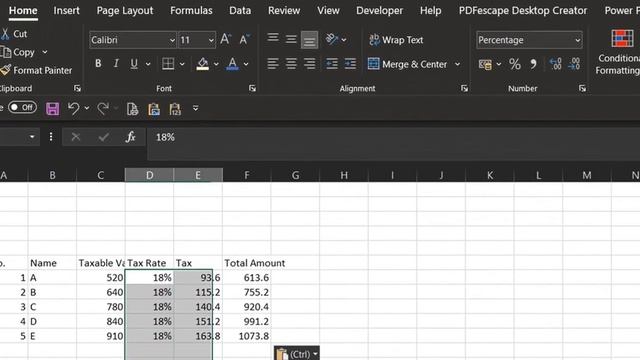Toggle AutoSave switch Off

point(22,107)
